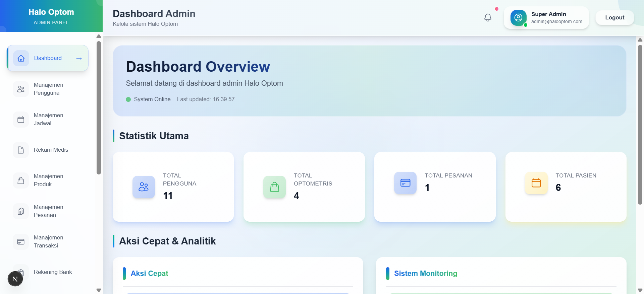Click the 'Statistik Utama' heading

(154, 136)
